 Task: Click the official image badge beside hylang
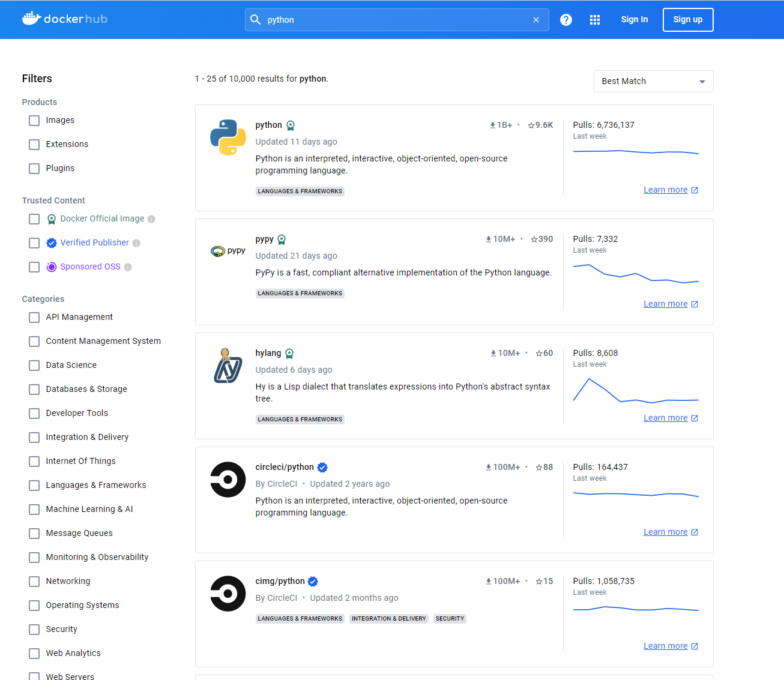click(x=289, y=354)
